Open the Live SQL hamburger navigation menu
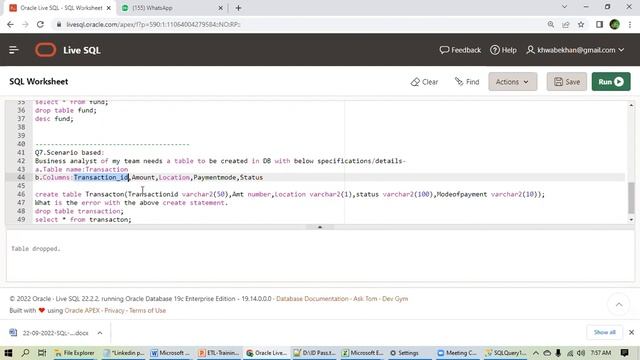 click(13, 50)
